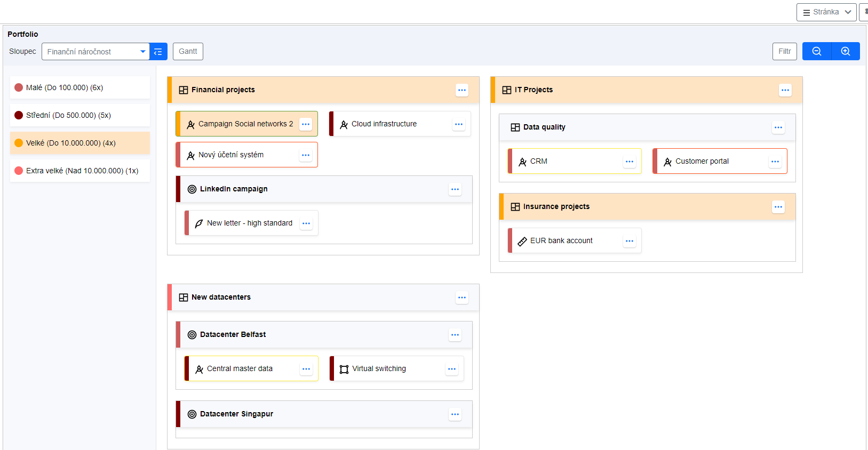Open more options for New letter - high standard
This screenshot has height=450, width=868.
click(x=306, y=223)
